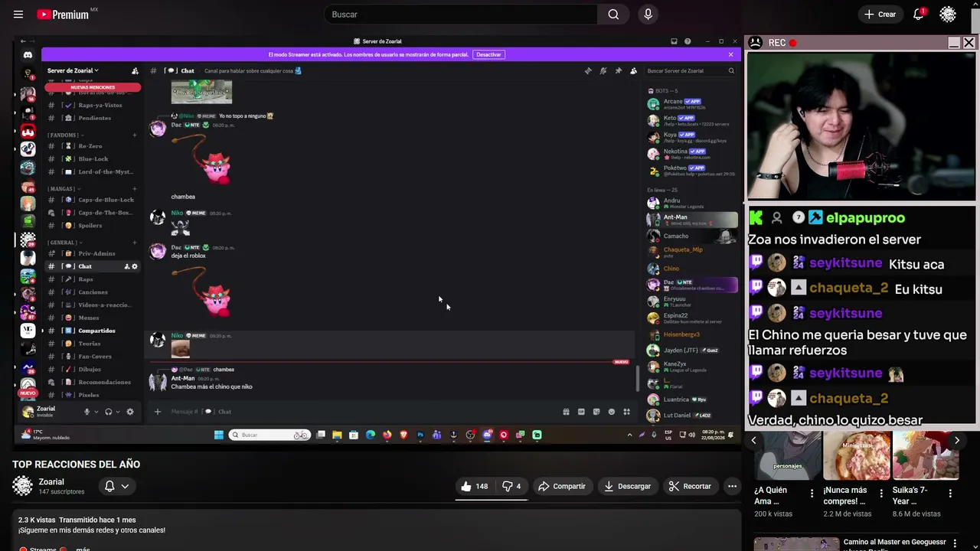Expand the Server de Zoarial dropdown
Image resolution: width=980 pixels, height=551 pixels.
(x=73, y=71)
